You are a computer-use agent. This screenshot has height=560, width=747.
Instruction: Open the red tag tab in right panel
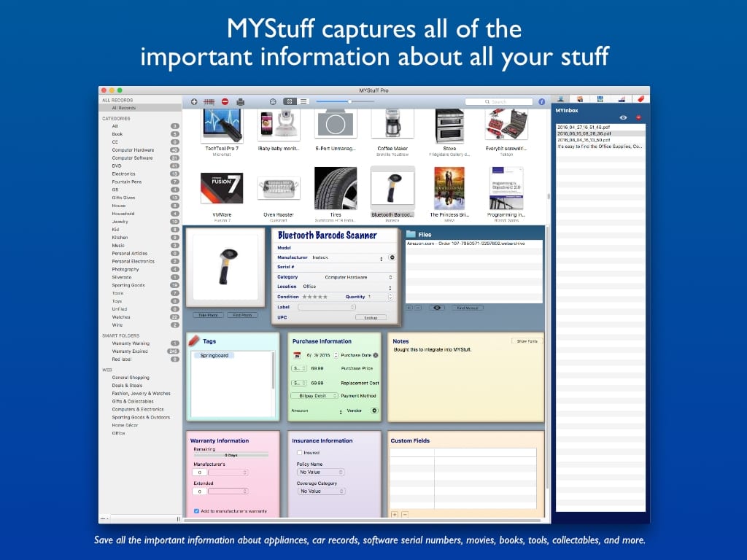640,98
